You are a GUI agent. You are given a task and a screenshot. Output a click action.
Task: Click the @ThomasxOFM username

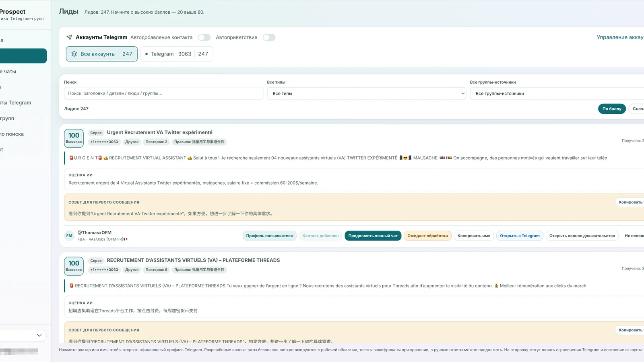[95, 232]
